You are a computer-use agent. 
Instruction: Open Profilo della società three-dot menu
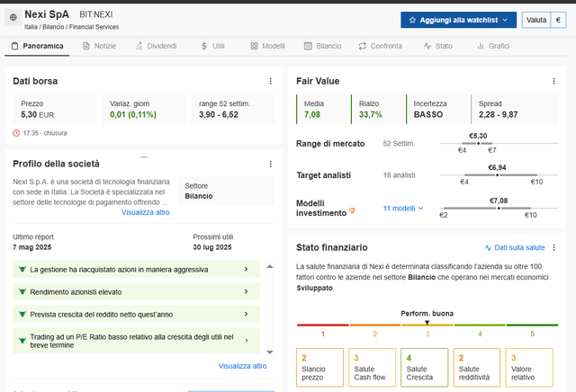coord(270,164)
